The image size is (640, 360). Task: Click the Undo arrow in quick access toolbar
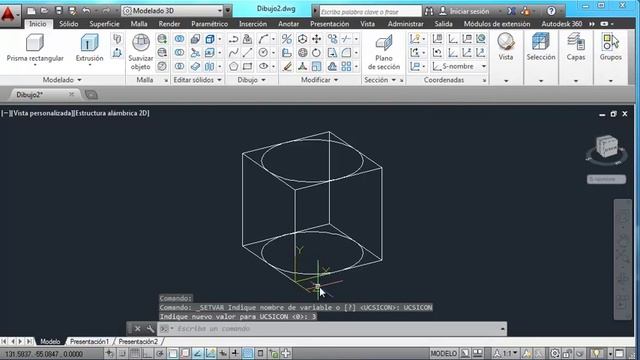86,11
